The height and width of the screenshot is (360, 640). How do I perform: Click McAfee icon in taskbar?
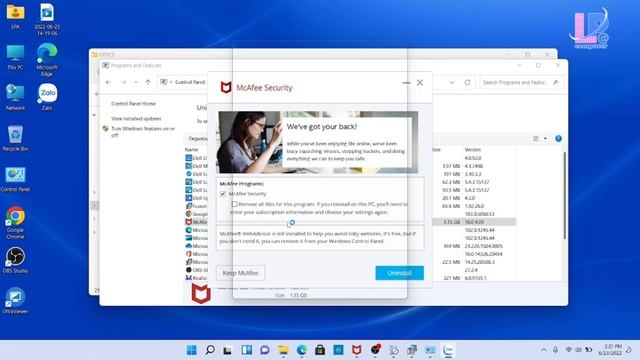pos(357,350)
